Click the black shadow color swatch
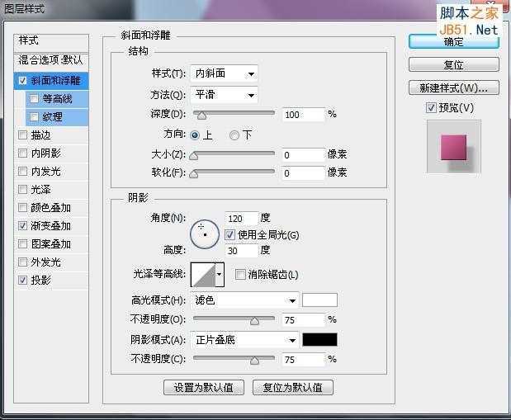 click(x=319, y=339)
